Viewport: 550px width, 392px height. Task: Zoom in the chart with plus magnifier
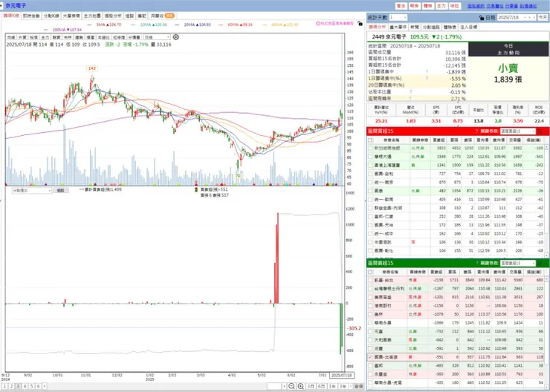click(300, 386)
